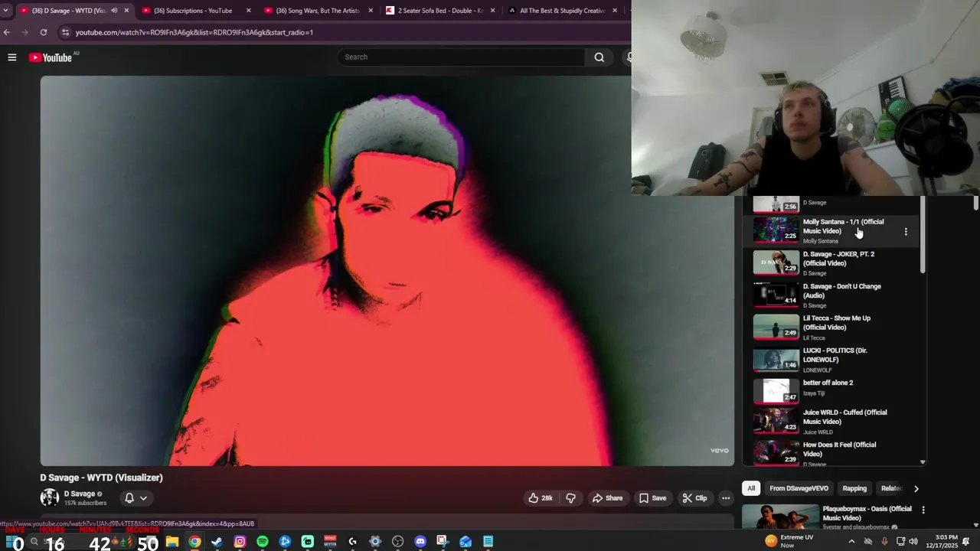Open File Explorer from taskbar

(x=172, y=542)
